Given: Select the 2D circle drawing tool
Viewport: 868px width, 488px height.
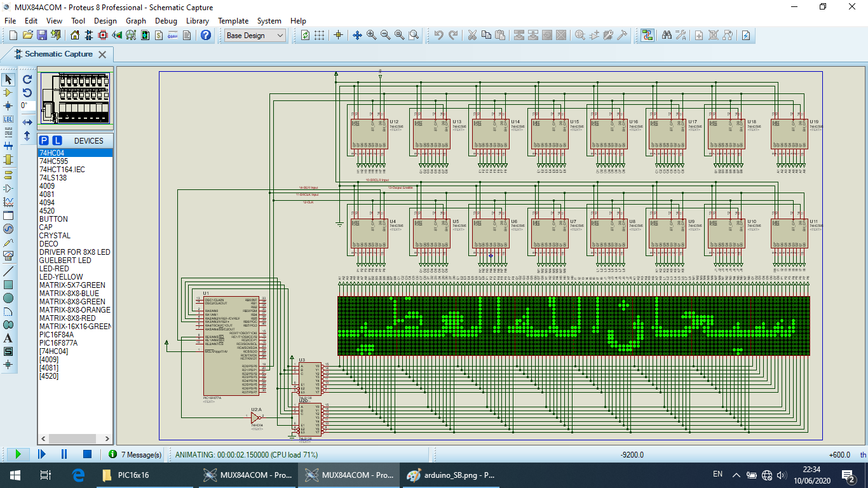Looking at the screenshot, I should click(8, 298).
